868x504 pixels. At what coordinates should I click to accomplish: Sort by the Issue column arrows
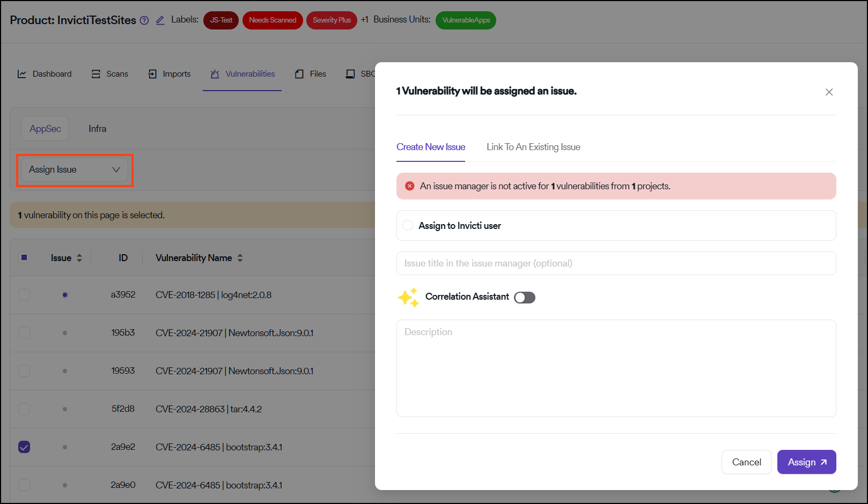(x=79, y=258)
